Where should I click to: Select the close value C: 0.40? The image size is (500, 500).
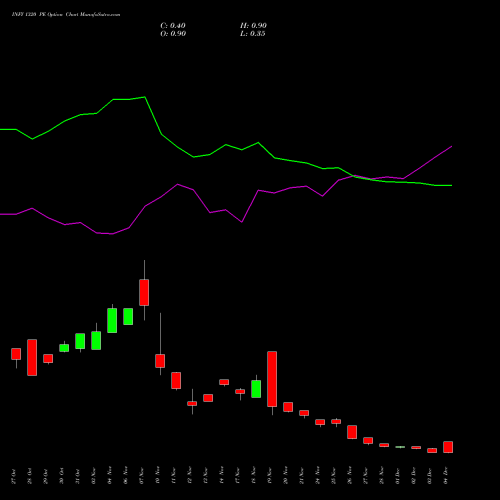pos(173,26)
